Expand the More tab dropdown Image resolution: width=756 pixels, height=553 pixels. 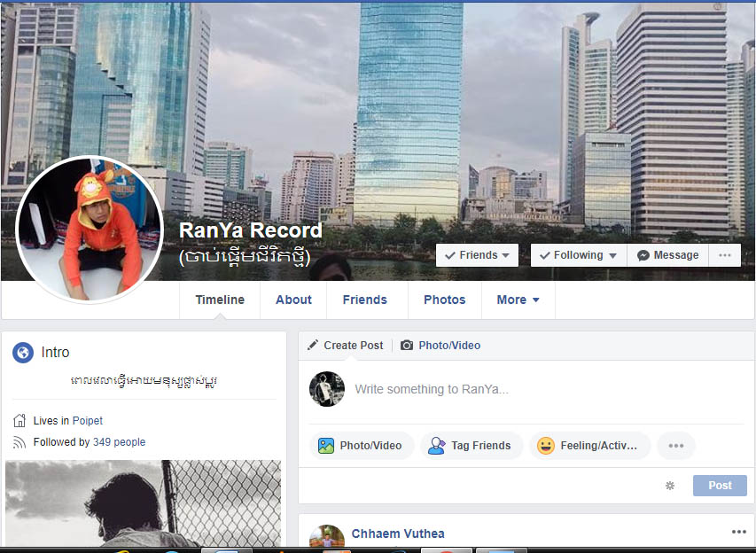(x=518, y=300)
